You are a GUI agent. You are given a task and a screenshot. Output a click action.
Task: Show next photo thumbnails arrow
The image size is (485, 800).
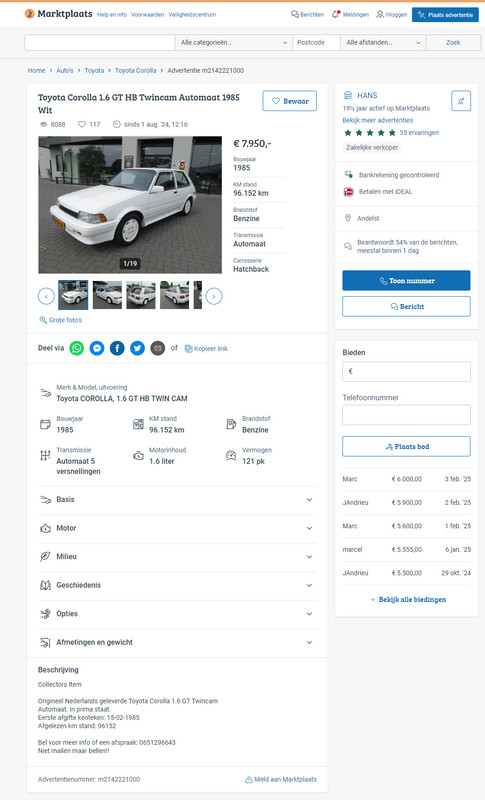214,296
